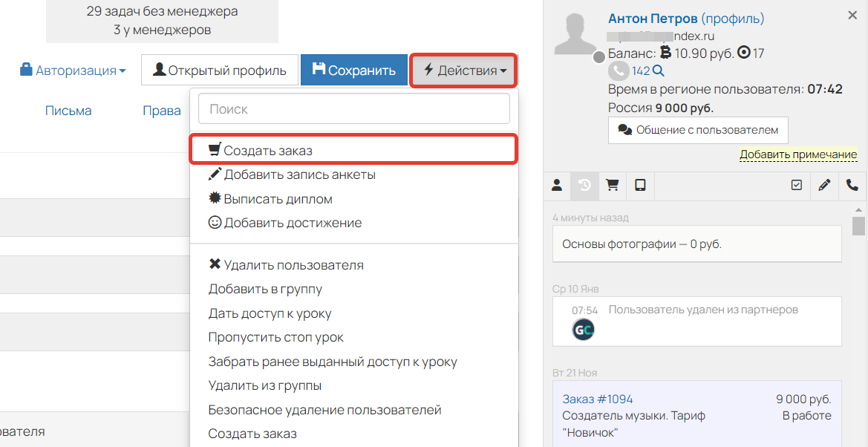Select Удалить пользователя menu item
This screenshot has height=447, width=868.
click(286, 265)
